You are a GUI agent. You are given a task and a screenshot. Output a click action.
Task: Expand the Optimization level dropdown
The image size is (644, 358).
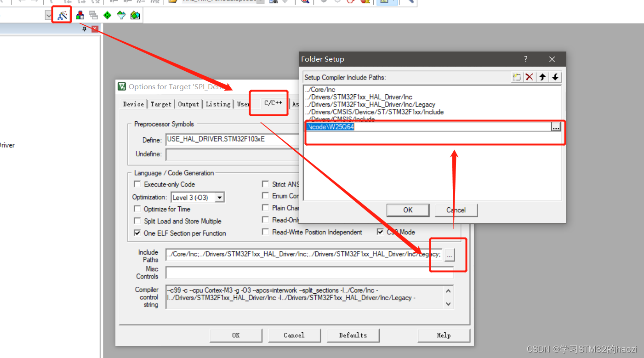pyautogui.click(x=220, y=198)
